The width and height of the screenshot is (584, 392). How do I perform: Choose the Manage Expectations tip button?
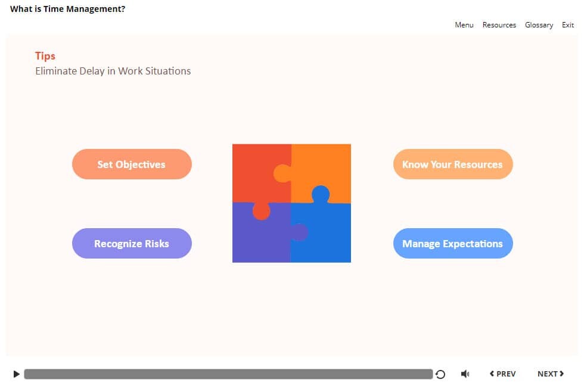point(452,244)
